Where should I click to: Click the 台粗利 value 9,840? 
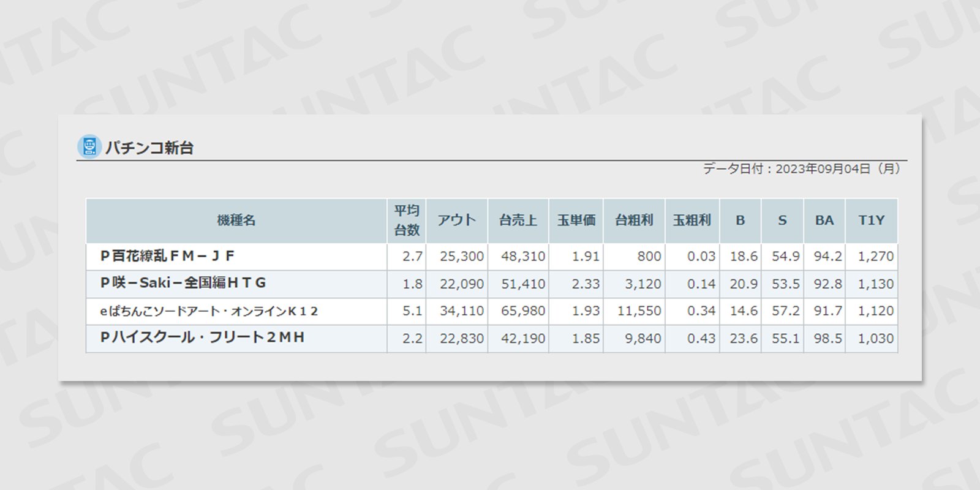[643, 339]
